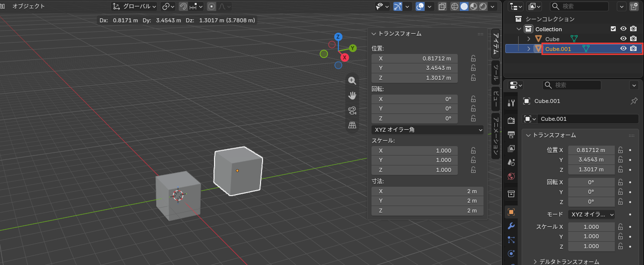Open the Physics properties tab icon

coord(511,254)
